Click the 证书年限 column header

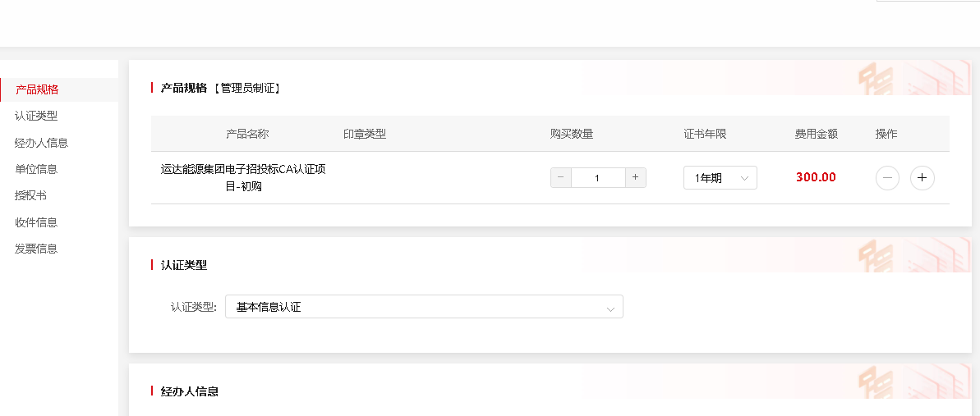(705, 134)
